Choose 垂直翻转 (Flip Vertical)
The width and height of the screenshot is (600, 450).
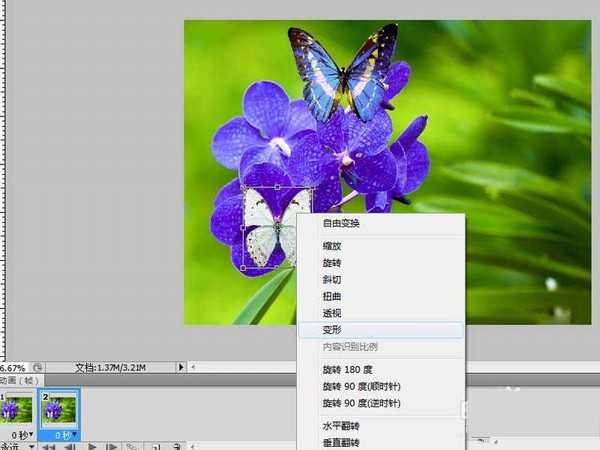[x=340, y=442]
